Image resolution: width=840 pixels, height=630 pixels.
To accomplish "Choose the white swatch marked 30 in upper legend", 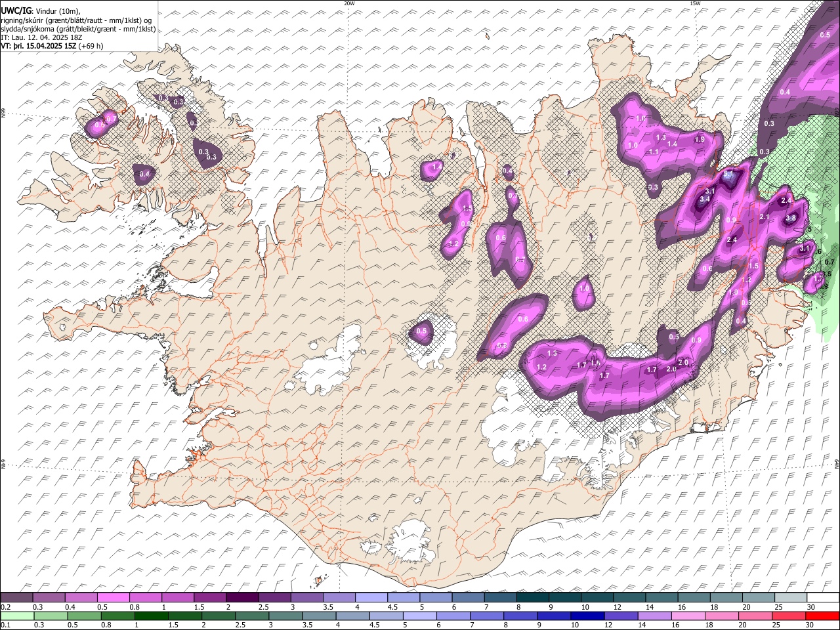I will click(822, 598).
